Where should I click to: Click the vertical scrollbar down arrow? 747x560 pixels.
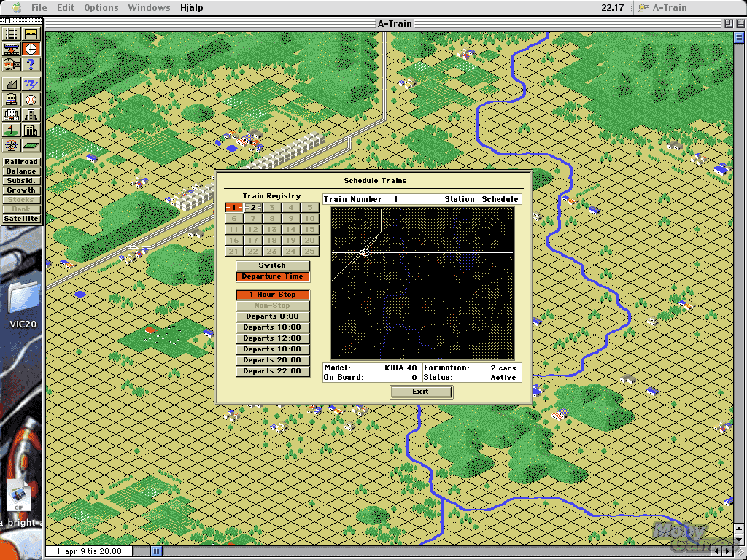[x=739, y=539]
